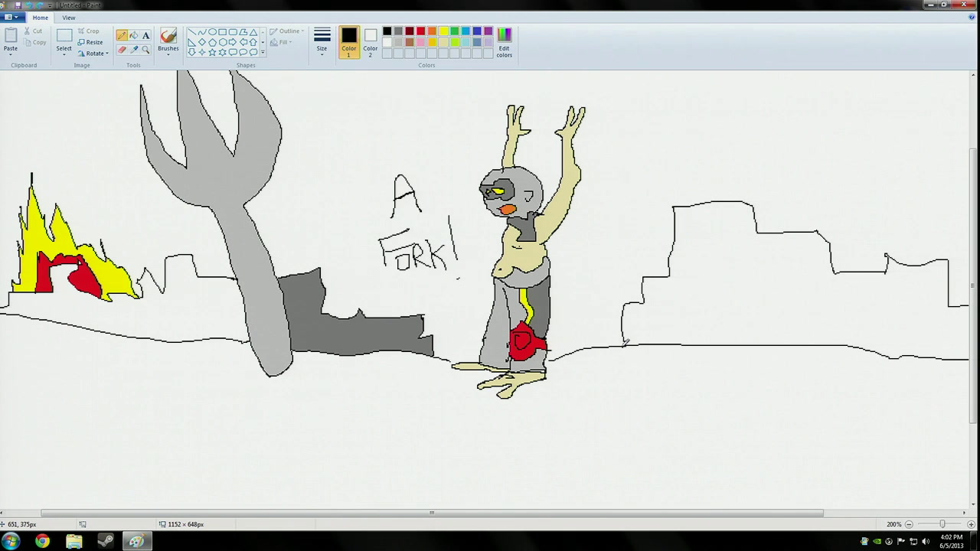Click the zoom out minus button
Viewport: 980px width, 551px height.
coord(909,524)
